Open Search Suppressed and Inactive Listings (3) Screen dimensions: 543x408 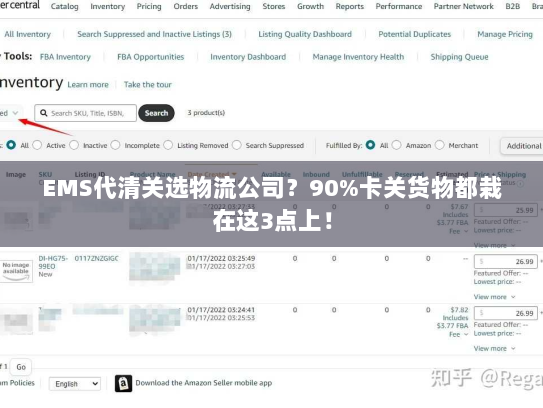pos(154,34)
